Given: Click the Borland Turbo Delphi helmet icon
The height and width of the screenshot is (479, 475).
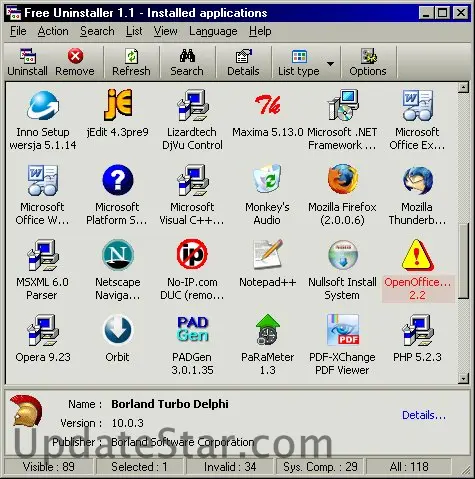Looking at the screenshot, I should tap(26, 410).
